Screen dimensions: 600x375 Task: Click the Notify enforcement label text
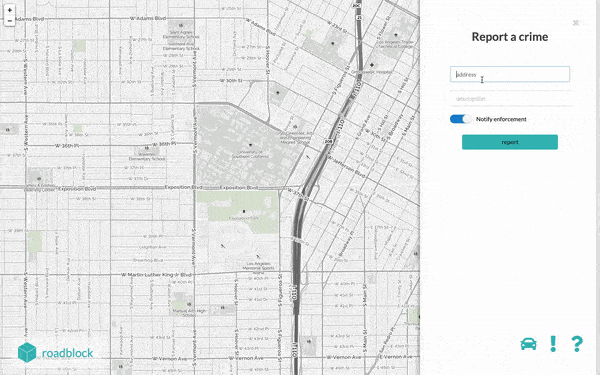(501, 119)
